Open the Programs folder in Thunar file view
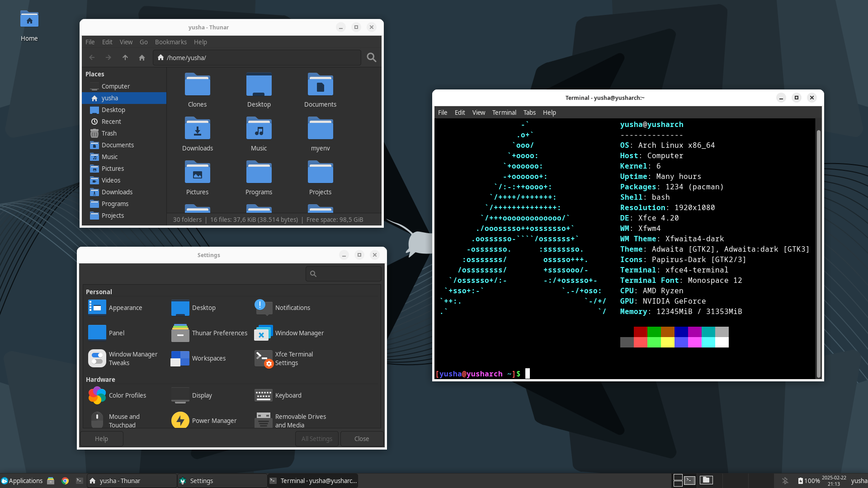The width and height of the screenshot is (868, 488). point(259,172)
